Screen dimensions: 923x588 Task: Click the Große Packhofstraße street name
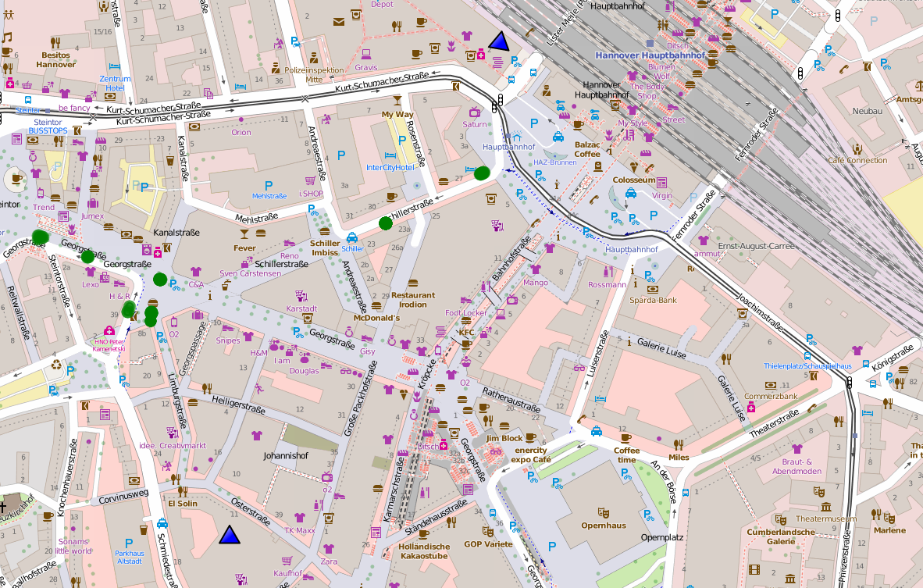click(x=360, y=398)
